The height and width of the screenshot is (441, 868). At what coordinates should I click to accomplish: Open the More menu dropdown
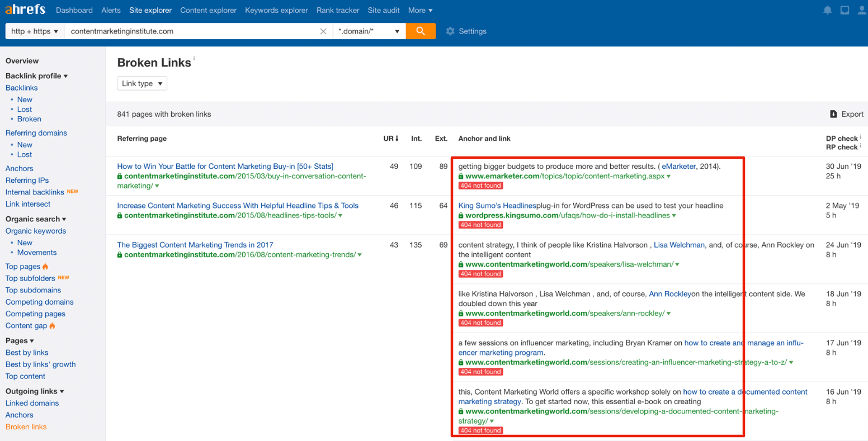click(x=420, y=10)
